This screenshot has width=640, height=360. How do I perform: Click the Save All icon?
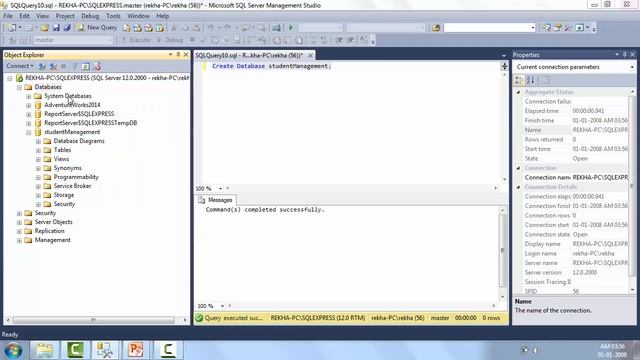point(67,28)
